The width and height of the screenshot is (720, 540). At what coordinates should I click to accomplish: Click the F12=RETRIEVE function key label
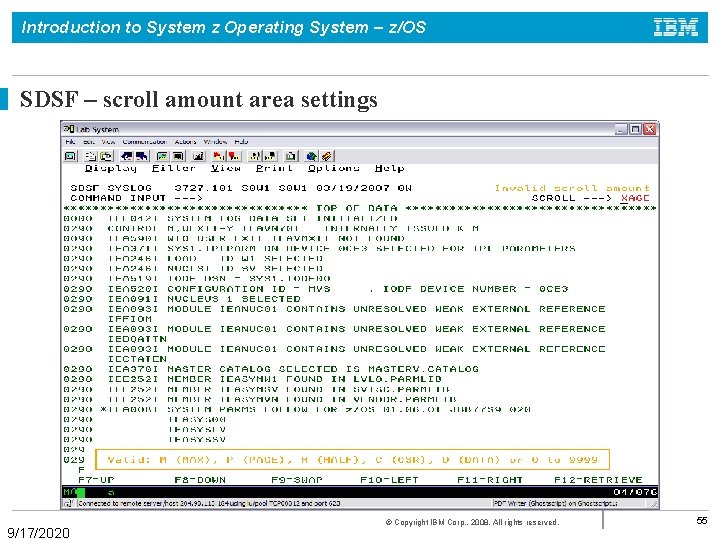click(x=598, y=480)
